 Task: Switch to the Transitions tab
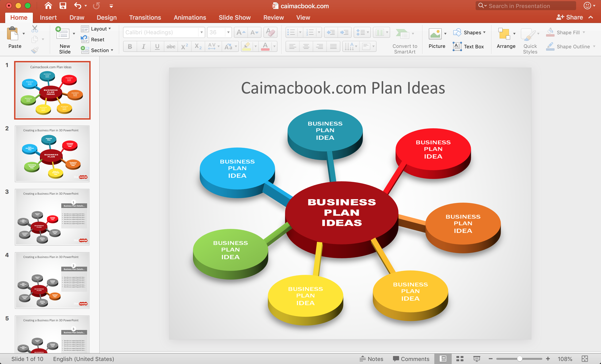145,18
